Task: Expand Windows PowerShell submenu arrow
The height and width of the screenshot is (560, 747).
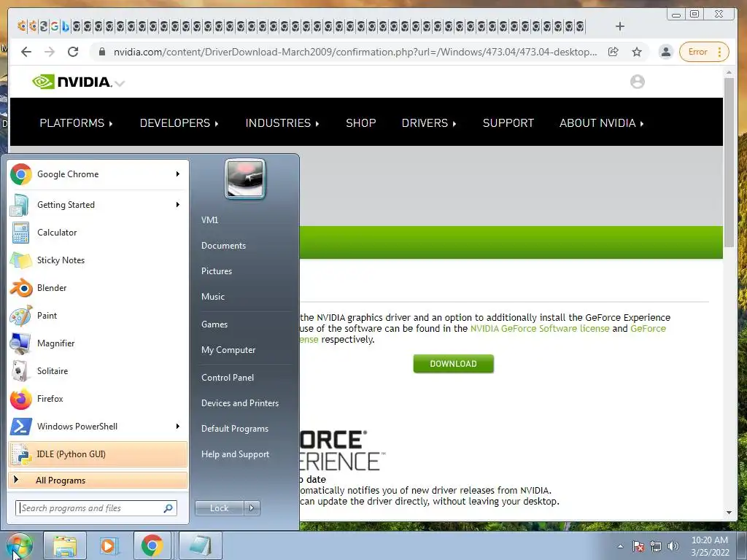Action: coord(178,426)
